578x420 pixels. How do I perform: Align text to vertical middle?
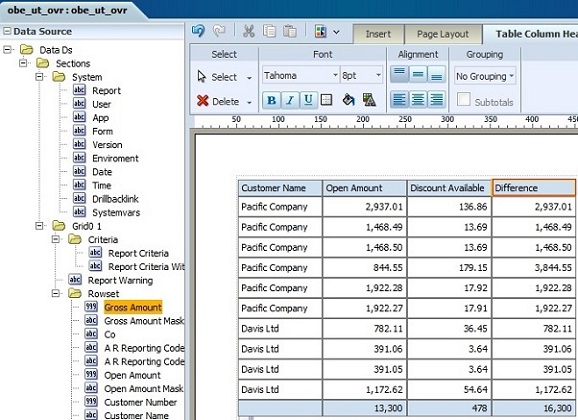pyautogui.click(x=418, y=74)
